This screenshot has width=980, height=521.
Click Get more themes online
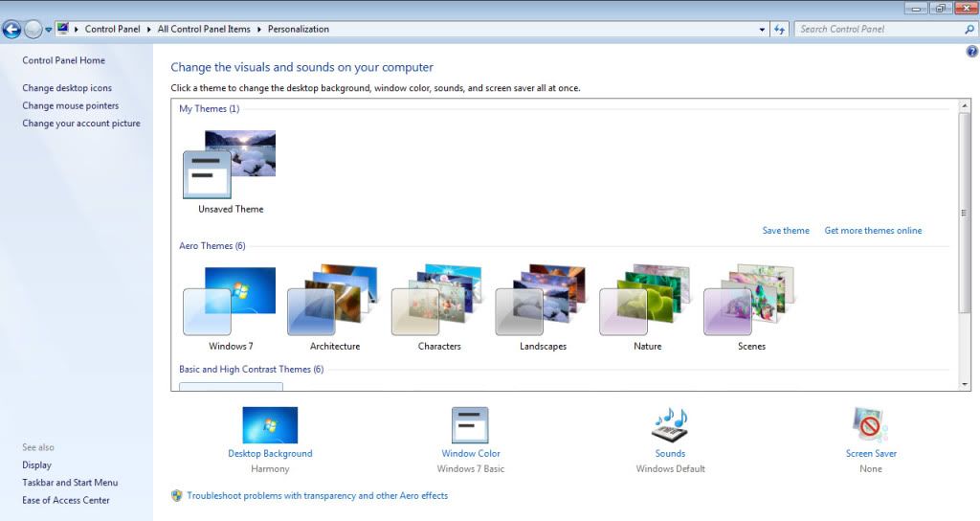point(873,231)
